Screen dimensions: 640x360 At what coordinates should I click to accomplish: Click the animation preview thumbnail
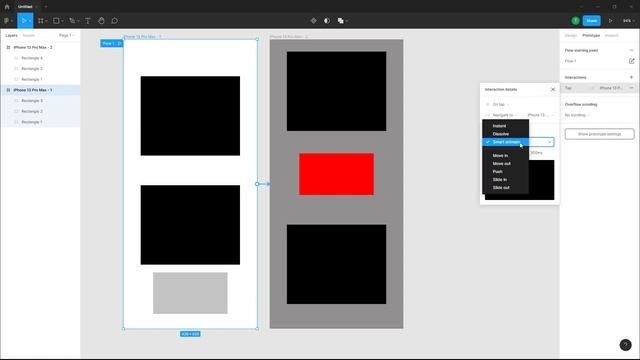click(541, 180)
